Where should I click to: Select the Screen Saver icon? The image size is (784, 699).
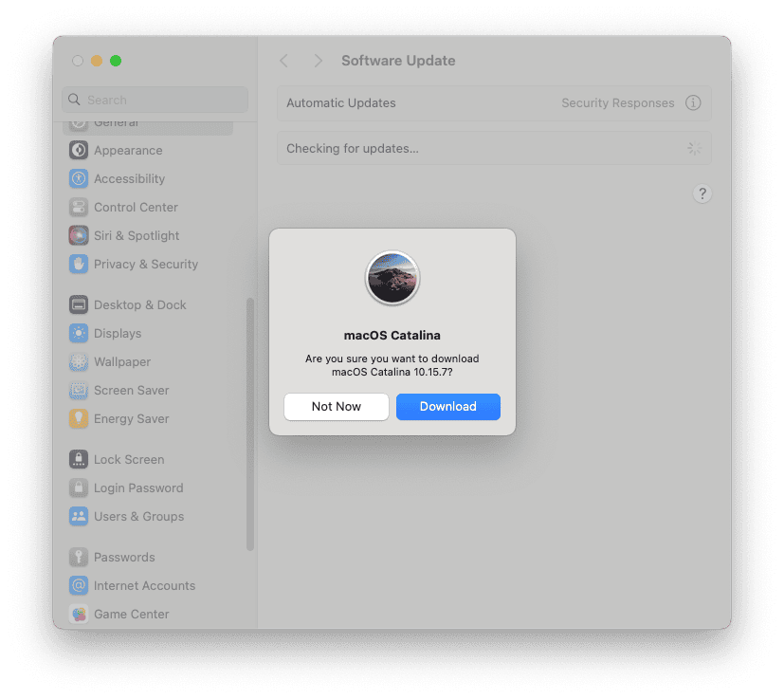79,390
